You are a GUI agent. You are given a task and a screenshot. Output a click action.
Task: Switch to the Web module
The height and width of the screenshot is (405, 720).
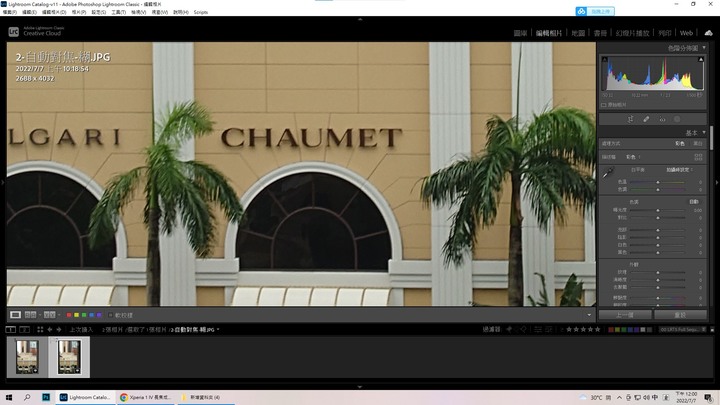pyautogui.click(x=686, y=33)
